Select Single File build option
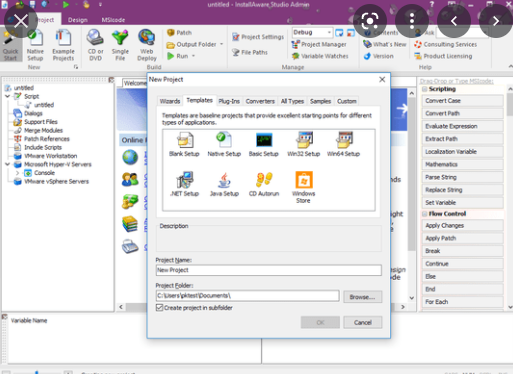The image size is (513, 374). click(120, 45)
